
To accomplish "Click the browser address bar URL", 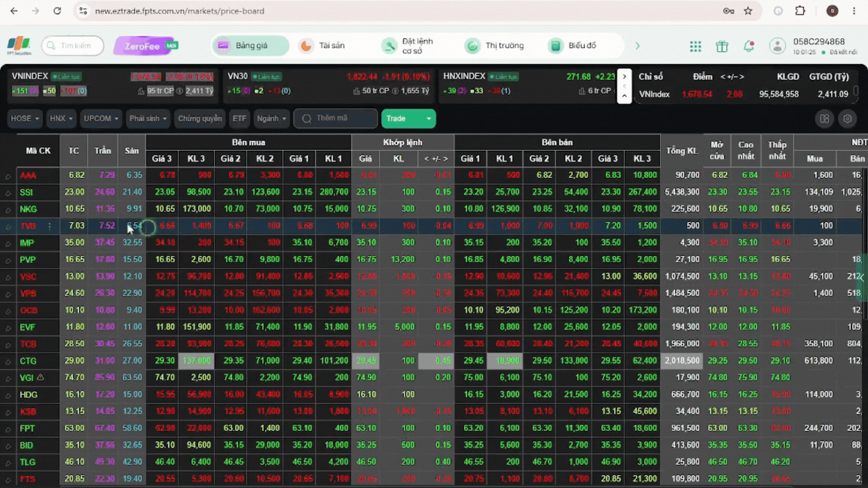I will click(179, 11).
